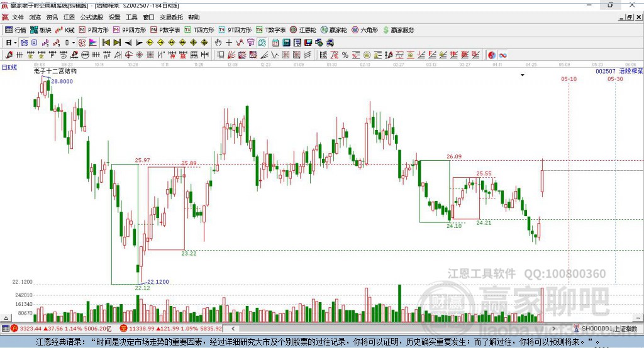The height and width of the screenshot is (348, 644).
Task: Move chart left with black arrow
Action: point(128,43)
